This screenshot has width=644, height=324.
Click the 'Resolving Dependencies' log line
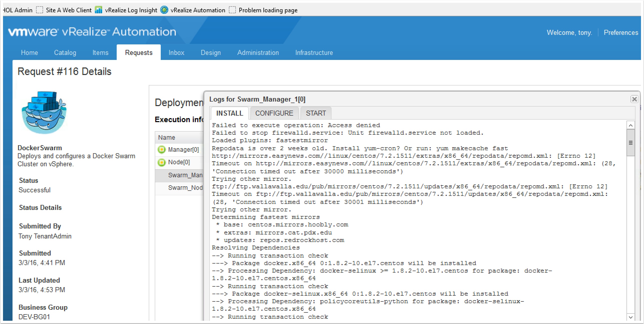pos(256,248)
